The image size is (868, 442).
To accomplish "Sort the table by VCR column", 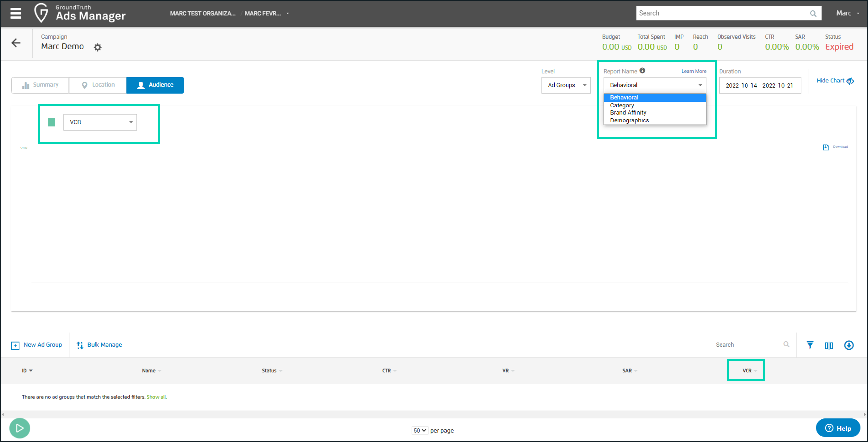I will [749, 371].
